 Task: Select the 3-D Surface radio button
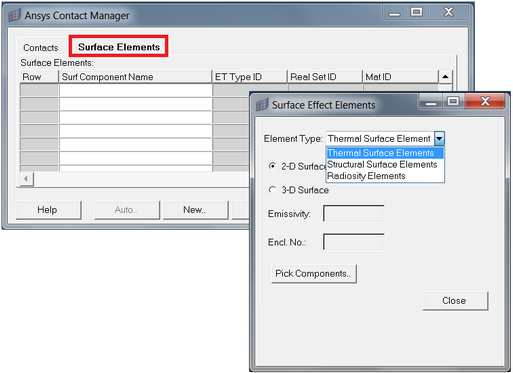272,190
